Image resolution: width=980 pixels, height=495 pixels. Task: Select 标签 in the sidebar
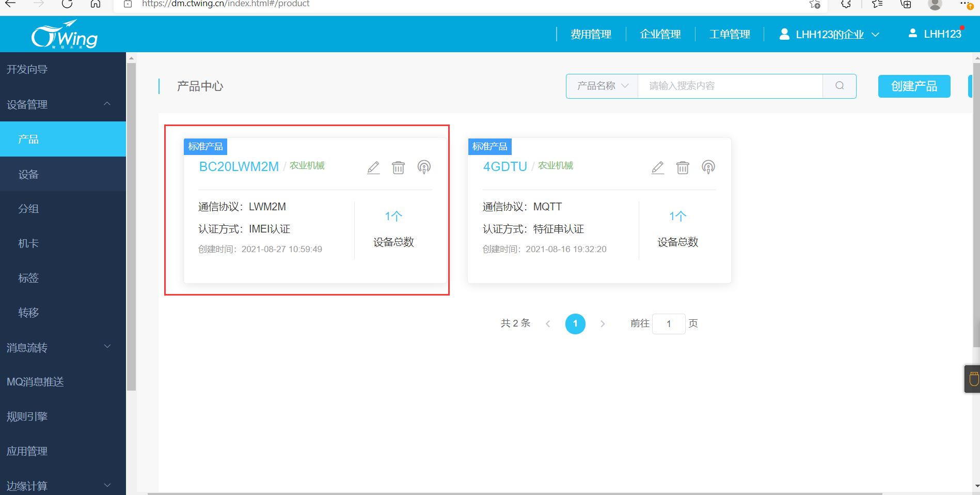(x=63, y=278)
